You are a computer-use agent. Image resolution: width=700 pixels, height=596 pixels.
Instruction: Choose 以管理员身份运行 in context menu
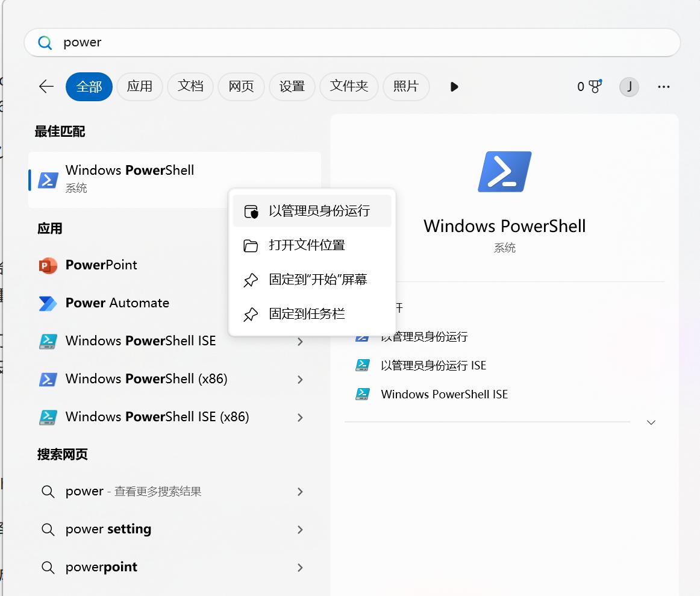[312, 211]
